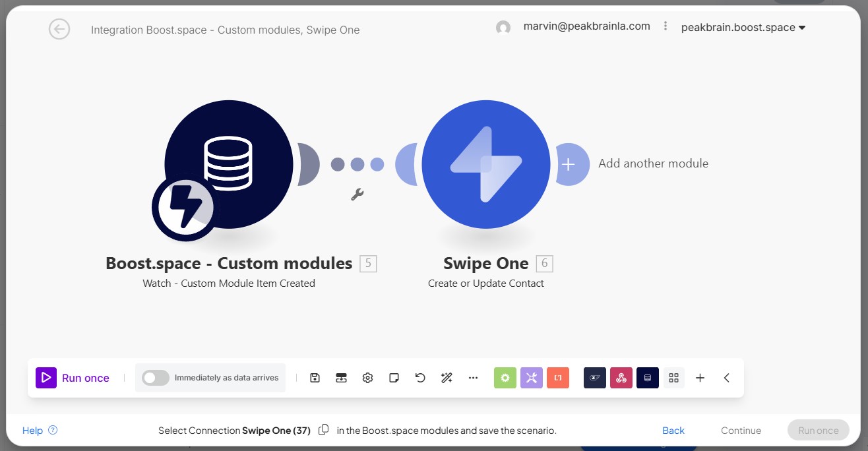
Task: Click the orange text parser brackets icon
Action: [558, 378]
